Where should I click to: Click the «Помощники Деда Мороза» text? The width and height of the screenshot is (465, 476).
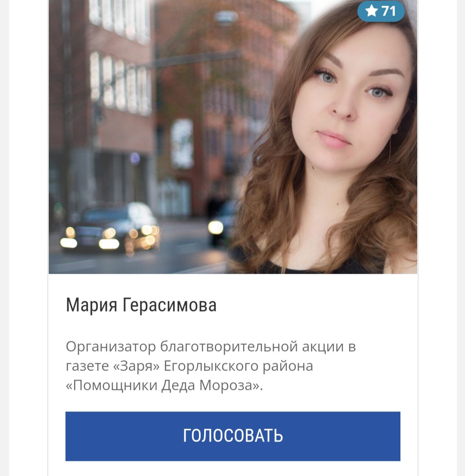[164, 385]
